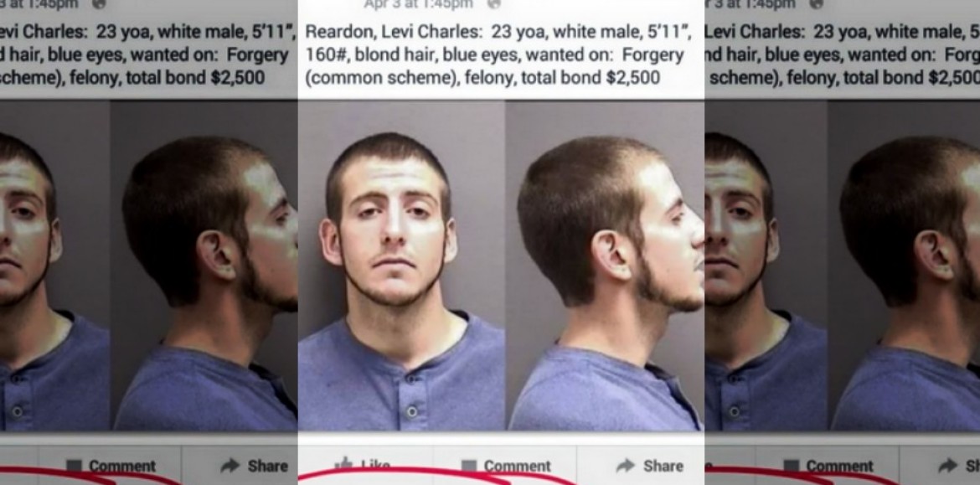Click 'Comment' label in the left dimmed panel

tap(122, 466)
